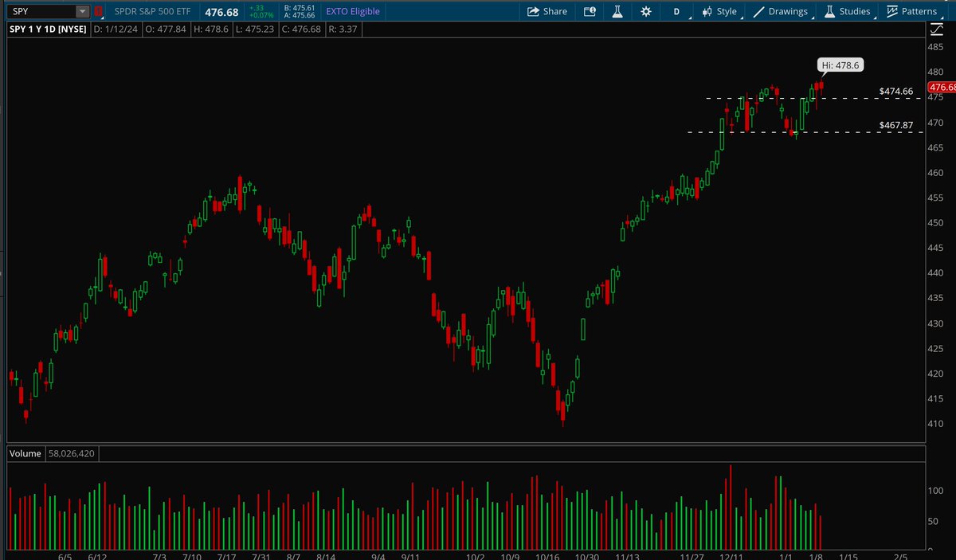The width and height of the screenshot is (956, 560).
Task: Click the 6/5 date on time axis
Action: pos(65,555)
